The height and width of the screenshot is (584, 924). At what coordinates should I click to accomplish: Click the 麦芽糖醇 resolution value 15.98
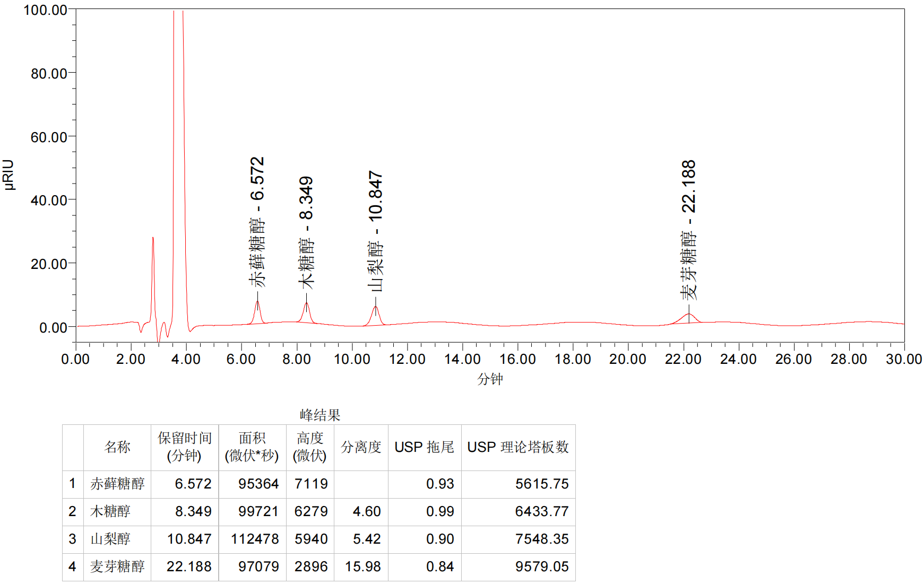[x=363, y=566]
